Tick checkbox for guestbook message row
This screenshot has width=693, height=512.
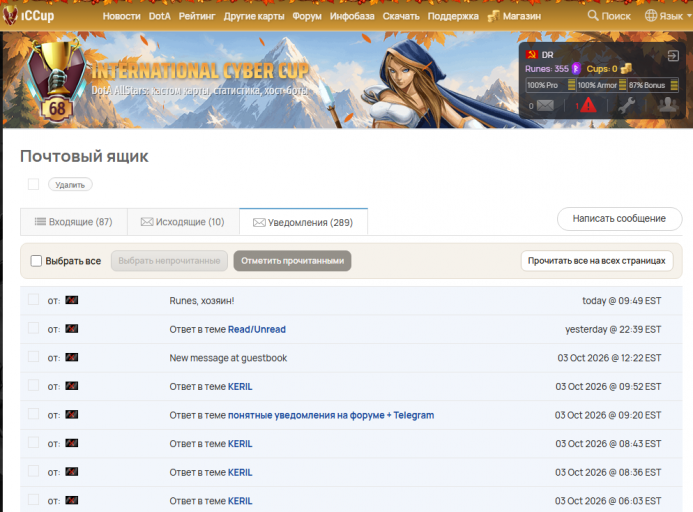click(x=34, y=356)
